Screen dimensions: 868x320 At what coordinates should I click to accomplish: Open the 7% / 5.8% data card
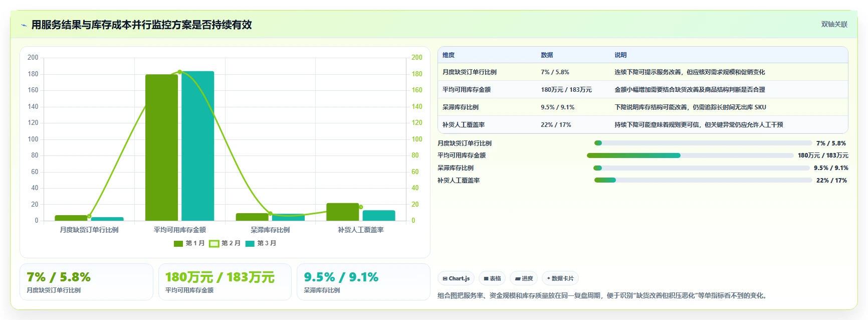point(86,282)
